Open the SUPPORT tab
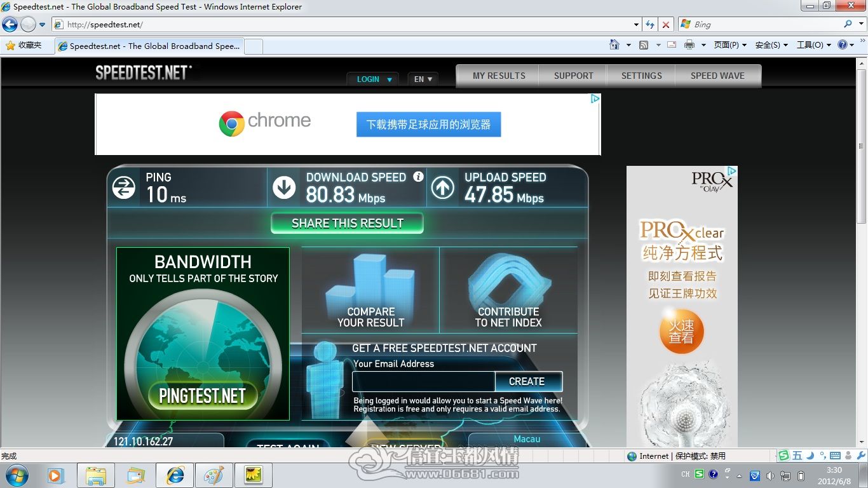 573,76
